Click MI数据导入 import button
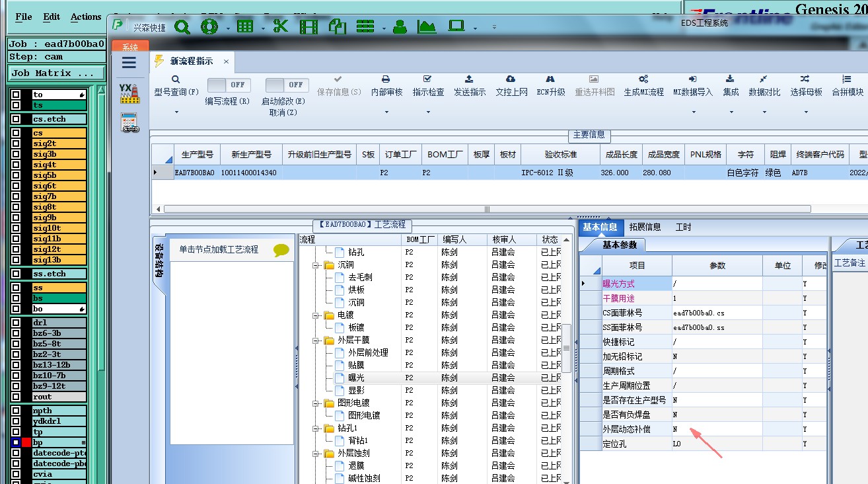868x484 pixels. point(693,87)
